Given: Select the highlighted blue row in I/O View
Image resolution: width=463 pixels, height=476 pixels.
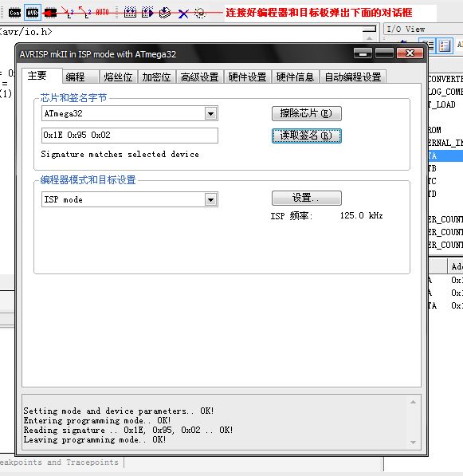Looking at the screenshot, I should [x=445, y=155].
